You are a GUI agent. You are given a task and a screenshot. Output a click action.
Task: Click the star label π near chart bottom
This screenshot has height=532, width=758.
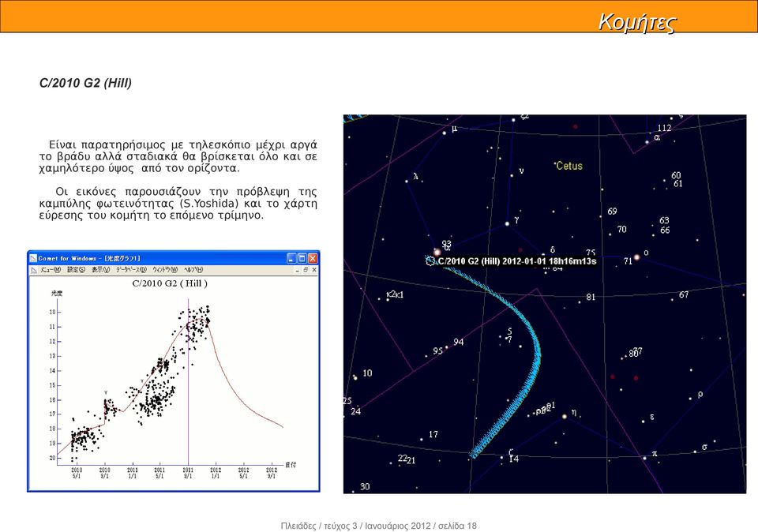(655, 453)
